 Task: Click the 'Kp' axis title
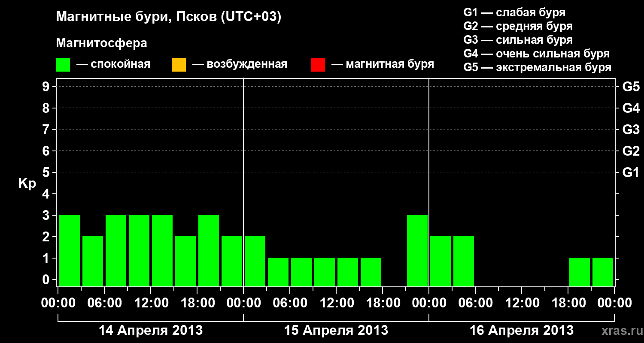click(x=27, y=184)
